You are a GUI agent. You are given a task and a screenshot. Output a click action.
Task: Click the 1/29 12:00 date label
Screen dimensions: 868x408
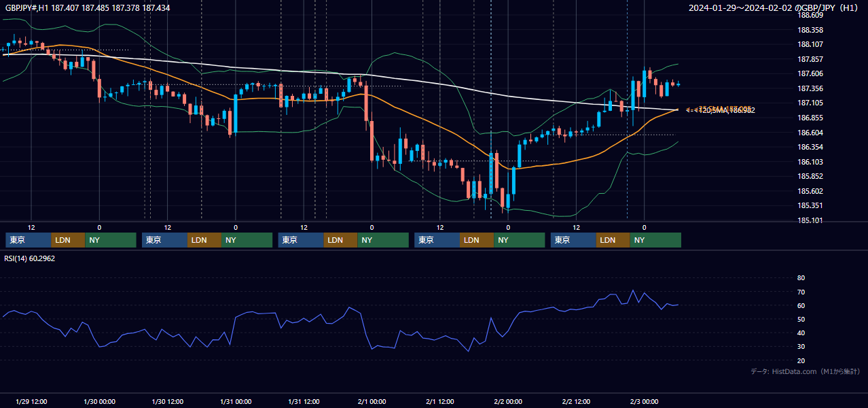[31, 401]
